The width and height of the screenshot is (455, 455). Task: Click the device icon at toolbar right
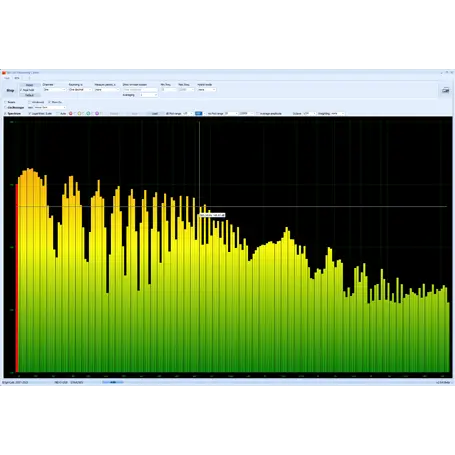coord(445,90)
